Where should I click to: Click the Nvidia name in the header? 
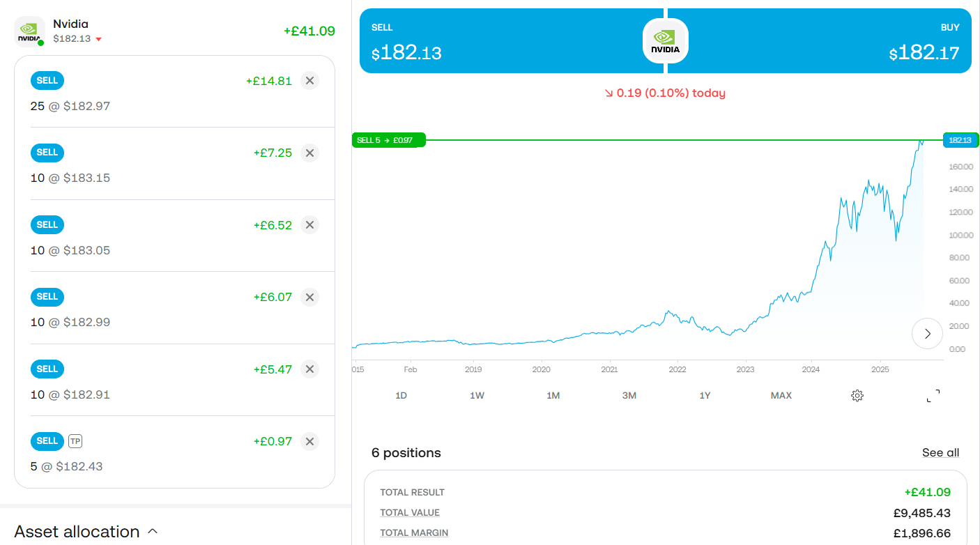tap(70, 24)
